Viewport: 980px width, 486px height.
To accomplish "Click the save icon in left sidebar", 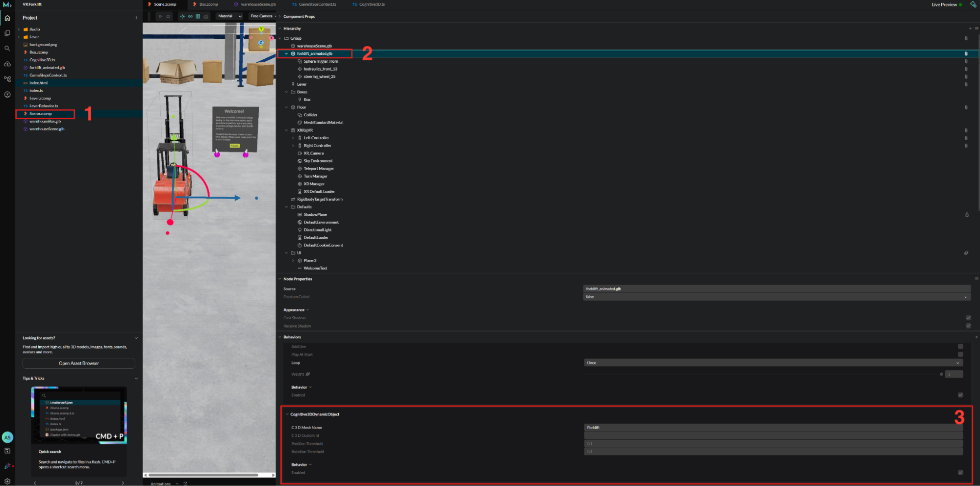I will tap(7, 451).
